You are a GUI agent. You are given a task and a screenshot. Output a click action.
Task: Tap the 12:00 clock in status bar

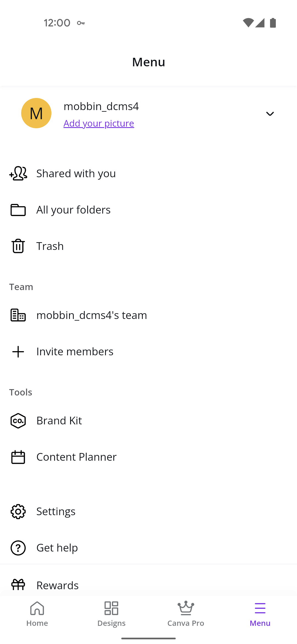[x=57, y=23]
